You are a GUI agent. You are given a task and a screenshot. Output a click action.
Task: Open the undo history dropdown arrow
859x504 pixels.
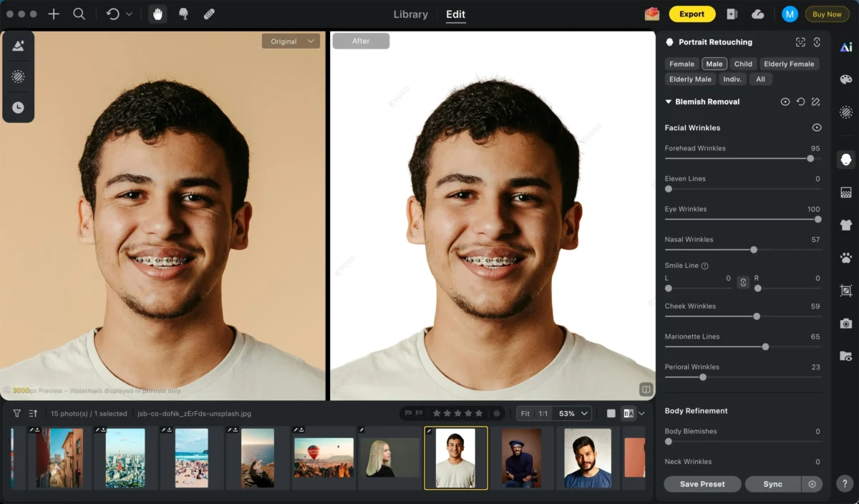click(129, 14)
